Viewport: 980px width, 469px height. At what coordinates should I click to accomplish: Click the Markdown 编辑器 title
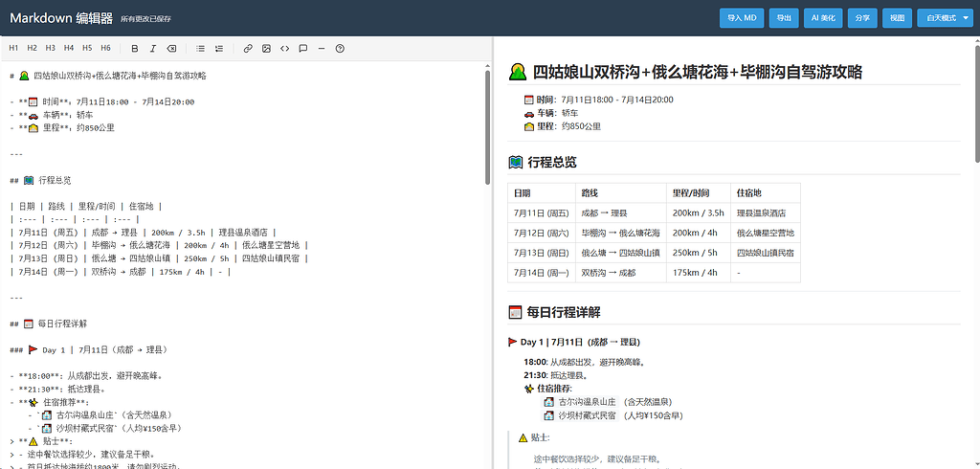(x=61, y=18)
